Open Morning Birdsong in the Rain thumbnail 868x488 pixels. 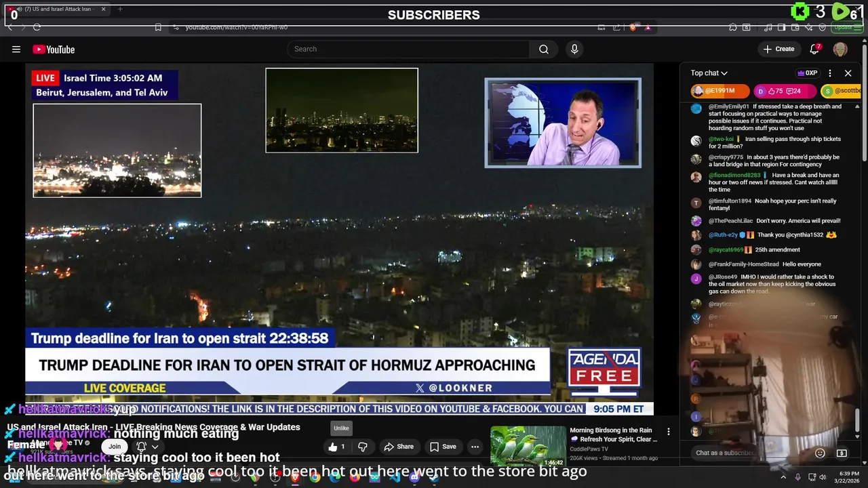528,446
